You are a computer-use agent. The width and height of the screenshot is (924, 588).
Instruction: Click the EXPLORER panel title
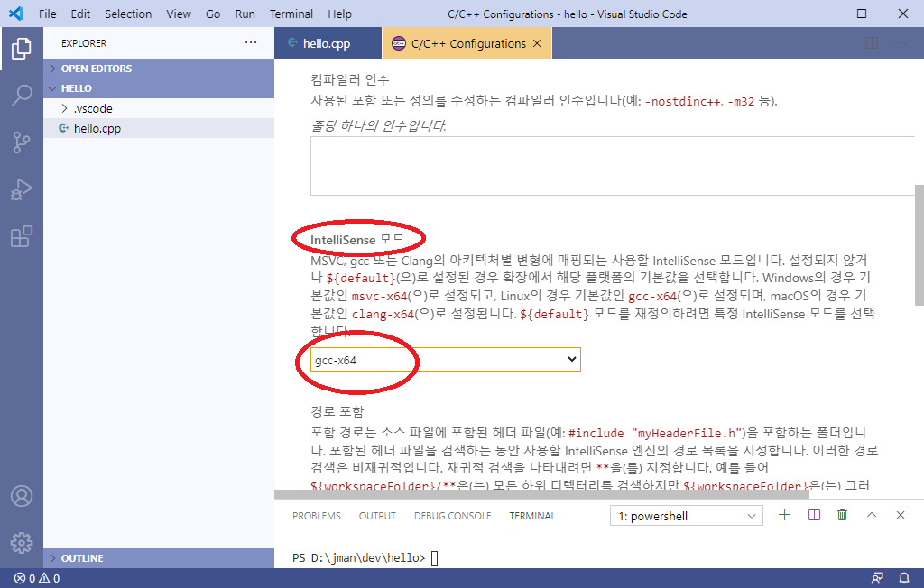tap(84, 43)
